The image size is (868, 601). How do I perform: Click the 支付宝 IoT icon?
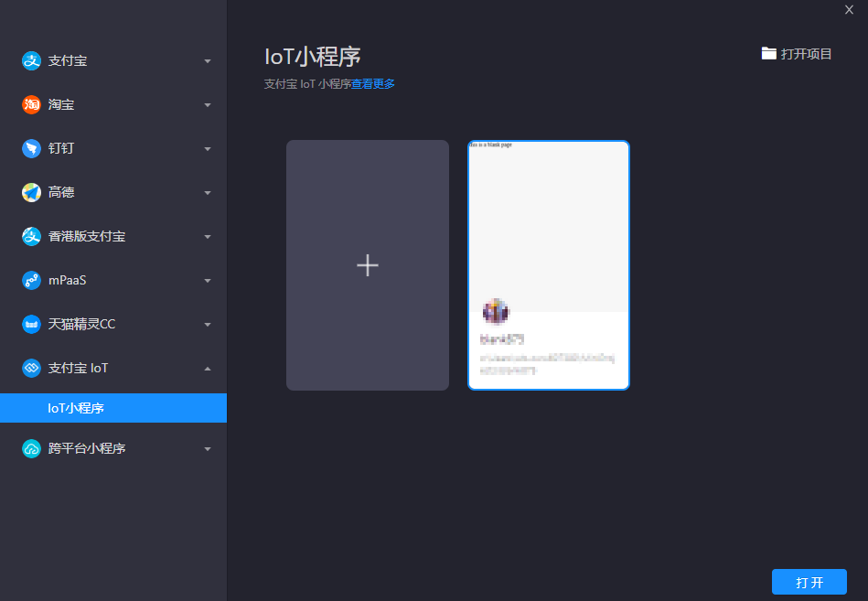click(x=31, y=368)
